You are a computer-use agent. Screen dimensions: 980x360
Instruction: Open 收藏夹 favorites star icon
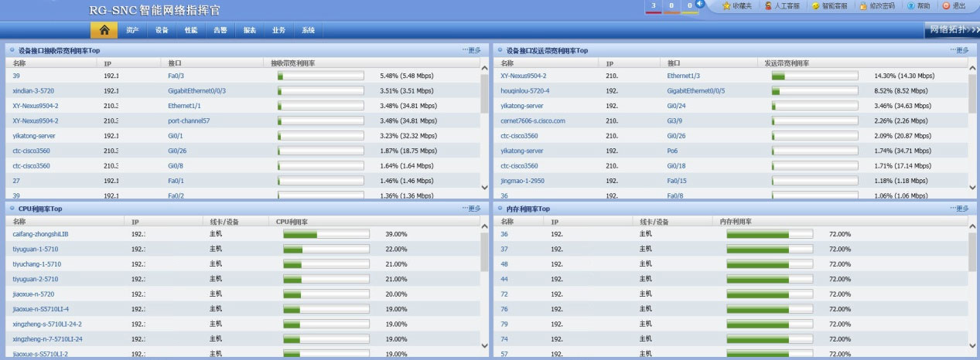(737, 6)
